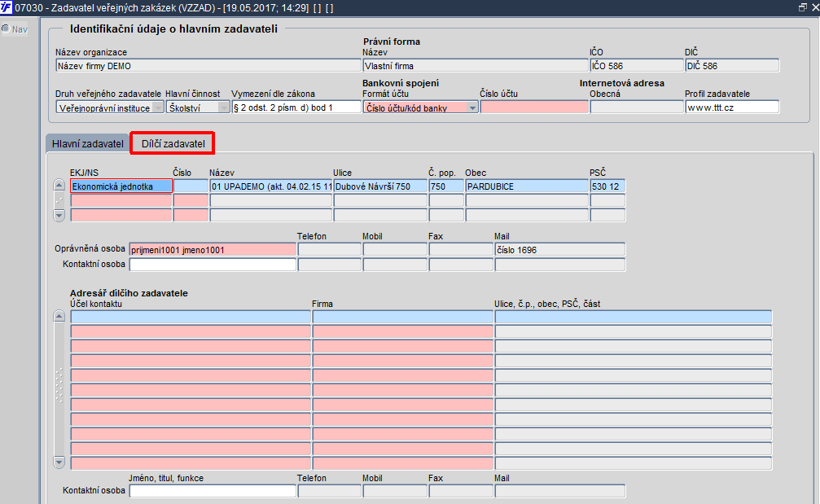Click the DIČ field
This screenshot has width=820, height=504.
tap(732, 65)
